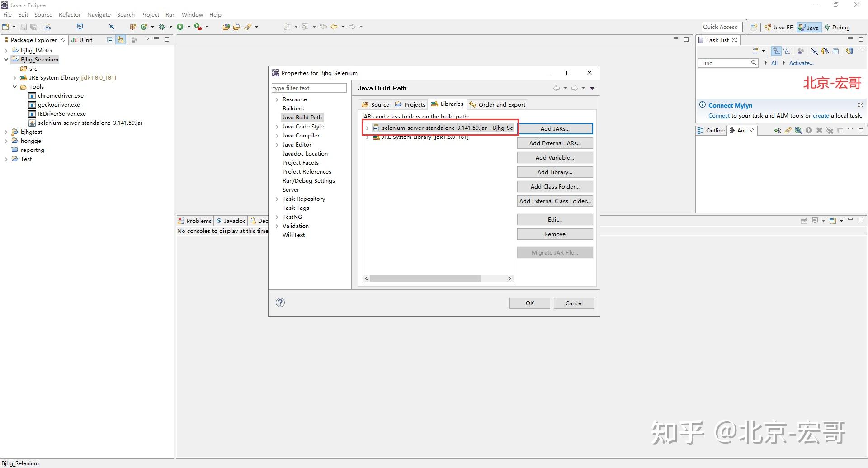Image resolution: width=868 pixels, height=468 pixels.
Task: Click the Back navigation yellow arrow
Action: (x=334, y=27)
